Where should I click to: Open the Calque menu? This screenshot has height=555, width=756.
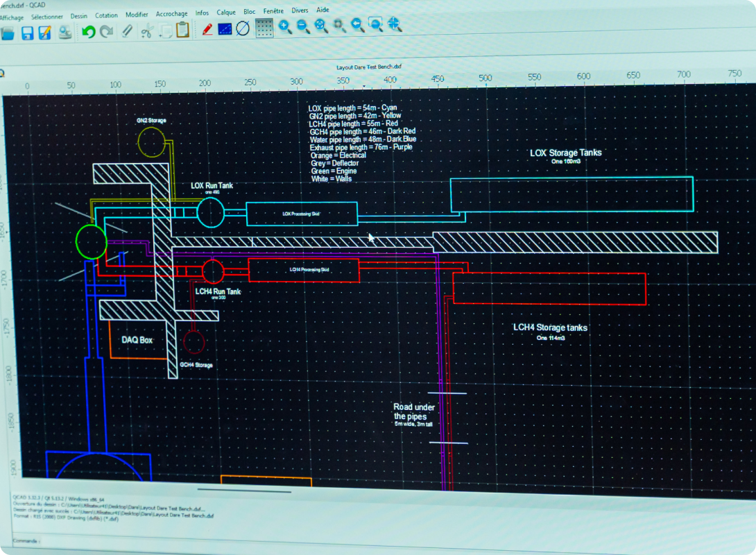tap(226, 12)
